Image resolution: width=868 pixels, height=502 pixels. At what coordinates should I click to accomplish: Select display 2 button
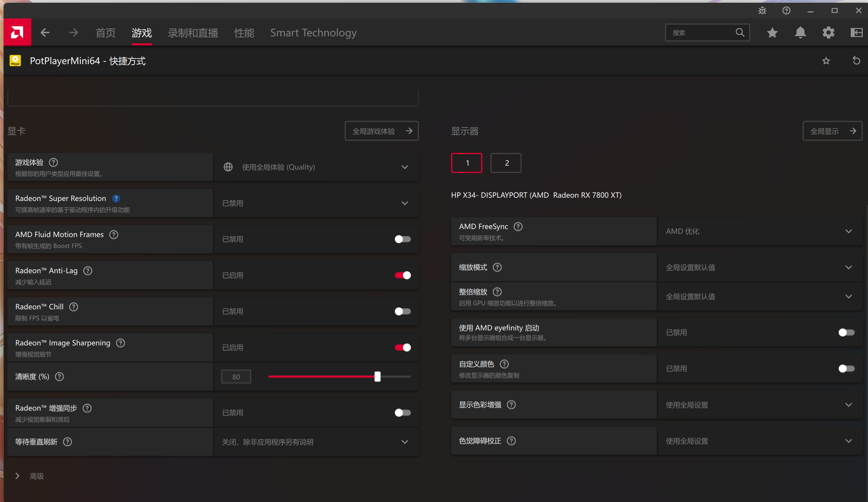506,163
